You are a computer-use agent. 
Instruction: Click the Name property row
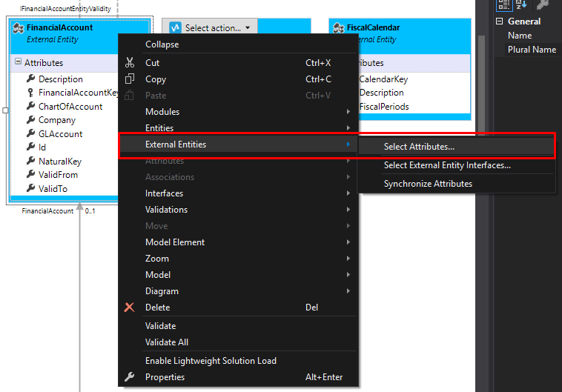pyautogui.click(x=528, y=36)
